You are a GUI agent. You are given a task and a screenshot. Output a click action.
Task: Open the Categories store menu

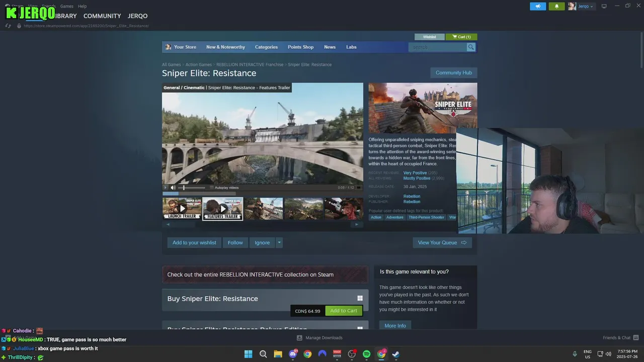(266, 47)
